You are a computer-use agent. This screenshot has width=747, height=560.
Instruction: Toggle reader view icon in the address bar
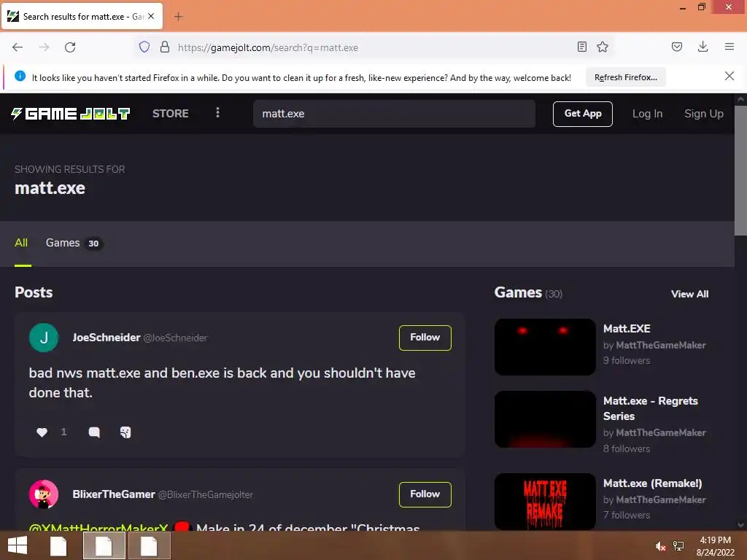[581, 47]
